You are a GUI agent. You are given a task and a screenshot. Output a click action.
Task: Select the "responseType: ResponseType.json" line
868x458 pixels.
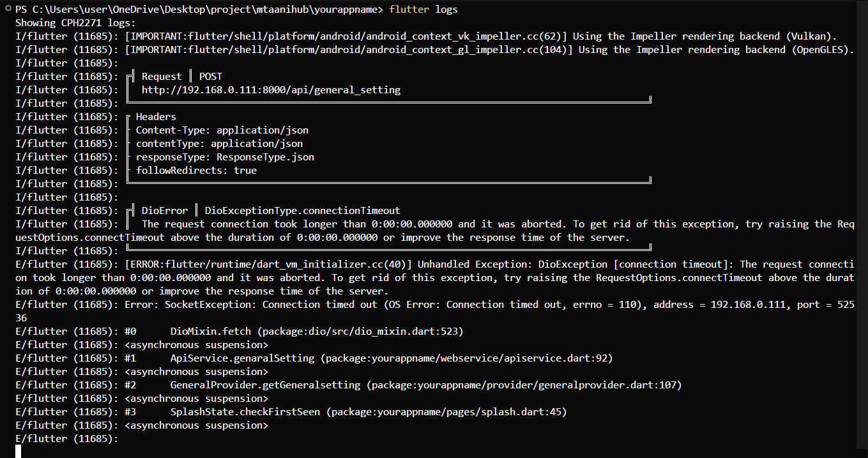pos(225,157)
